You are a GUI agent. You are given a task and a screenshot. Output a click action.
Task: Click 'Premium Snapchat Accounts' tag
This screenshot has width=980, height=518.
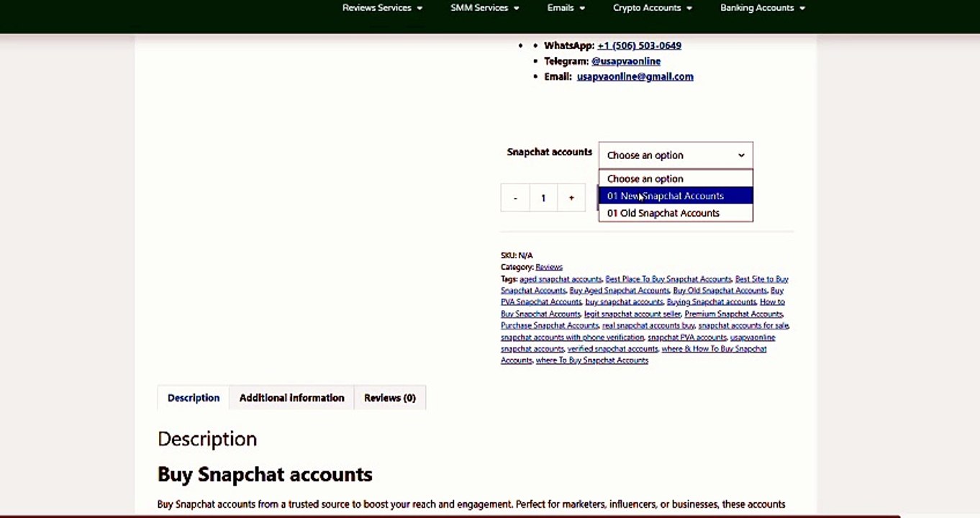coord(733,314)
